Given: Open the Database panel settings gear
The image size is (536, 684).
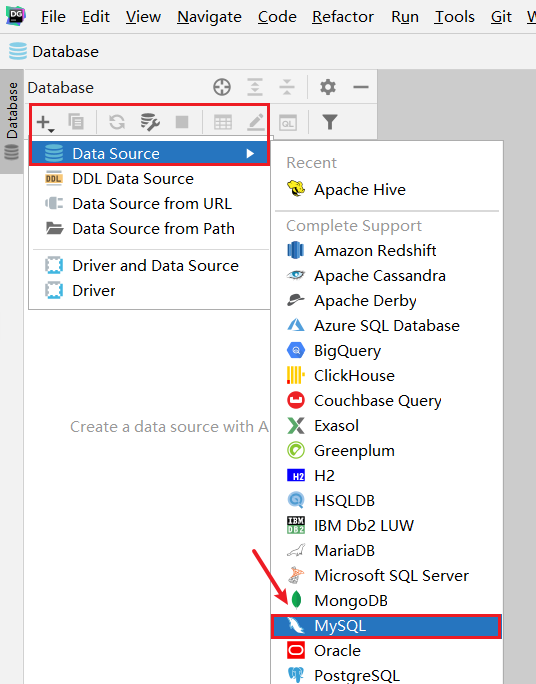Looking at the screenshot, I should click(x=328, y=87).
